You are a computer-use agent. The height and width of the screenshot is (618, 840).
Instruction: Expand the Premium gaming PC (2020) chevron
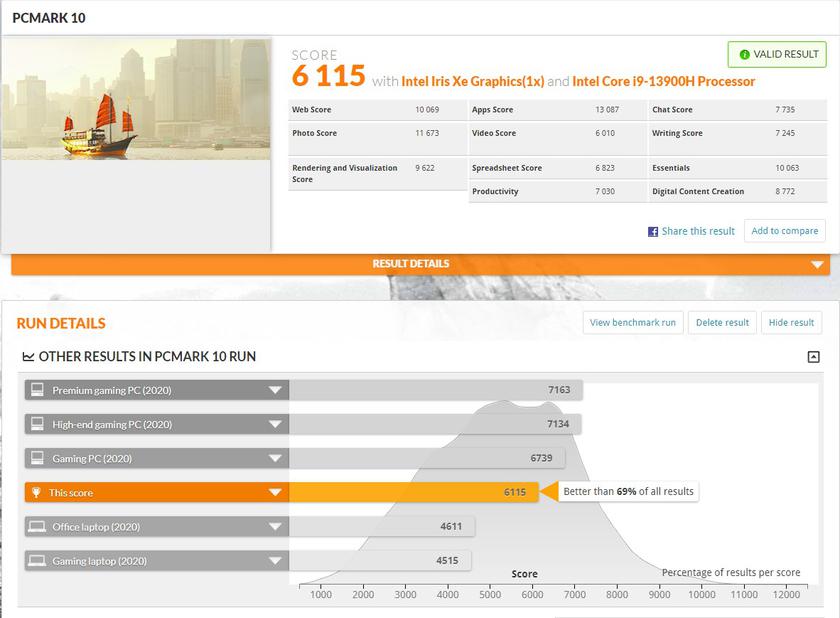coord(274,390)
